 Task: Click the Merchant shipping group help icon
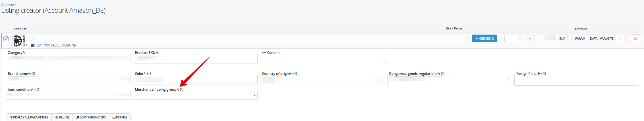tap(182, 90)
